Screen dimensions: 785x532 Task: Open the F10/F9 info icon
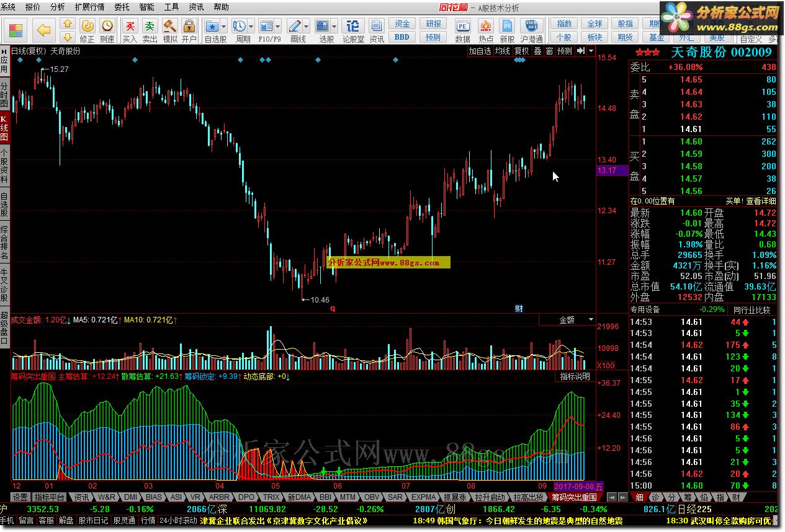point(266,27)
